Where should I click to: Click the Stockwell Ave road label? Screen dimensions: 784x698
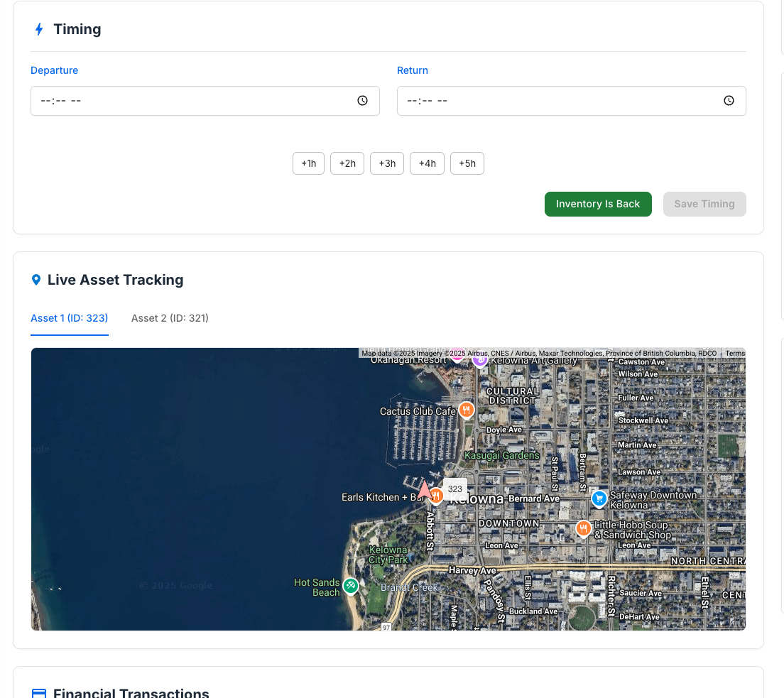click(x=643, y=420)
